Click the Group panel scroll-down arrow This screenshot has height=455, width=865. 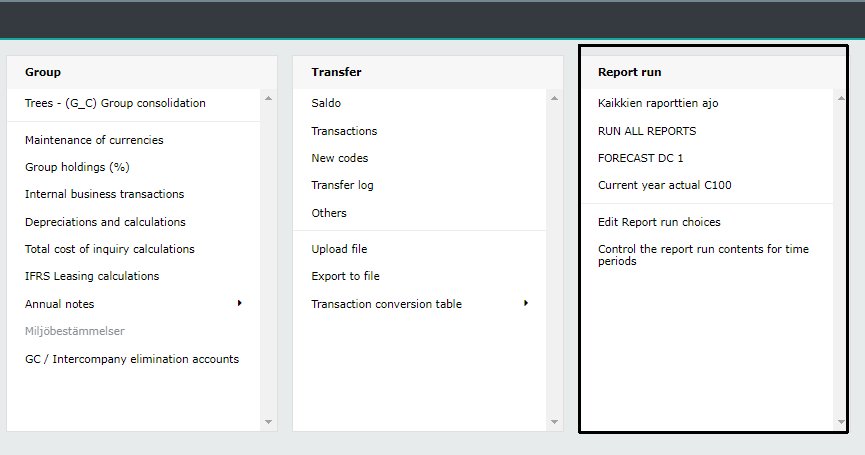pyautogui.click(x=269, y=422)
